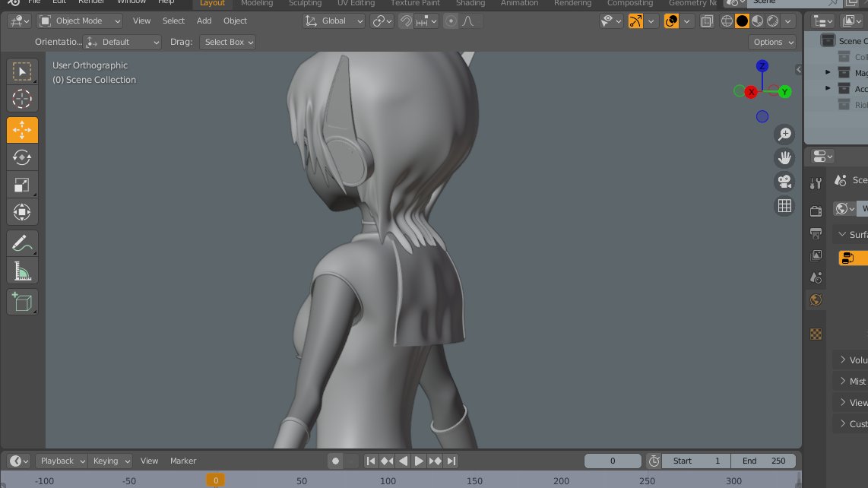Click the viewport zoom magnifier icon
This screenshot has width=868, height=488.
click(784, 134)
